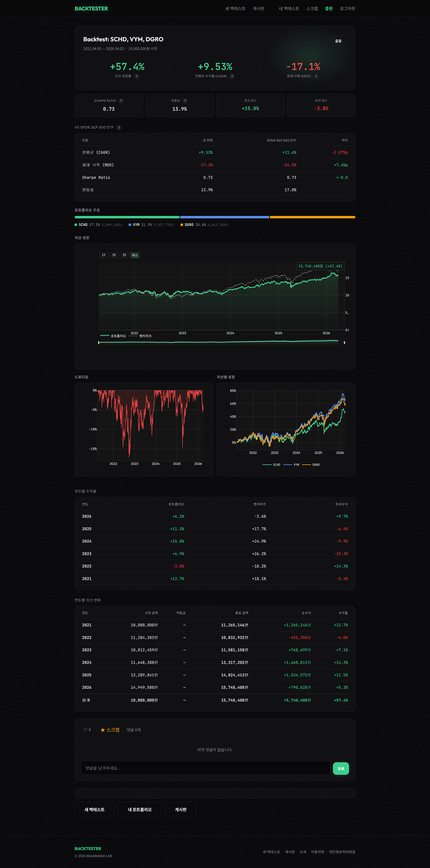Click right handle of chart range slider
Screen dimensions: 430x868
(344, 343)
